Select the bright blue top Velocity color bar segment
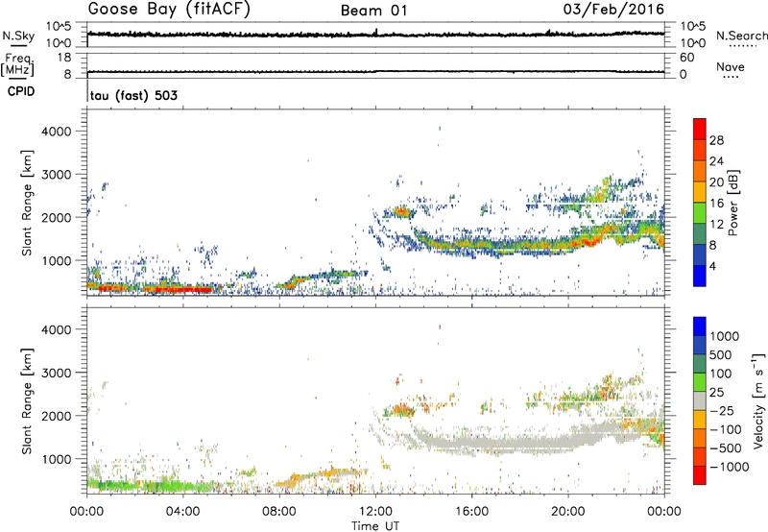Viewport: 768px width, 532px height. coord(700,326)
